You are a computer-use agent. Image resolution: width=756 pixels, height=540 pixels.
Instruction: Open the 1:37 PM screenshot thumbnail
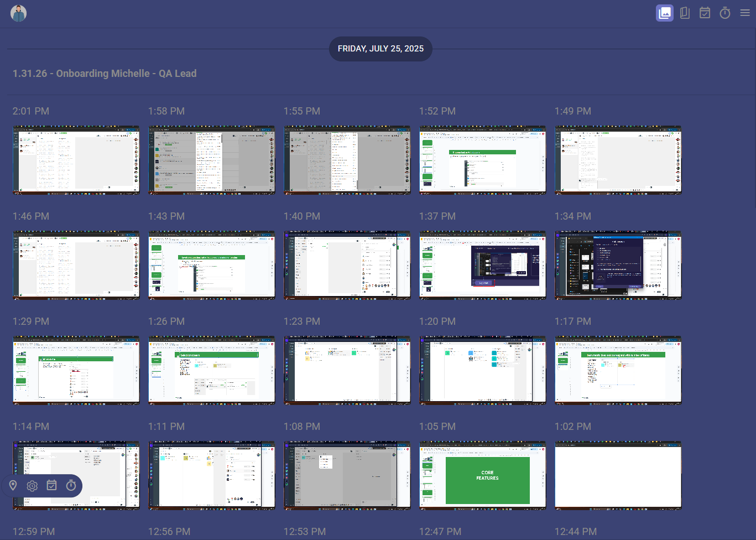[x=483, y=265]
